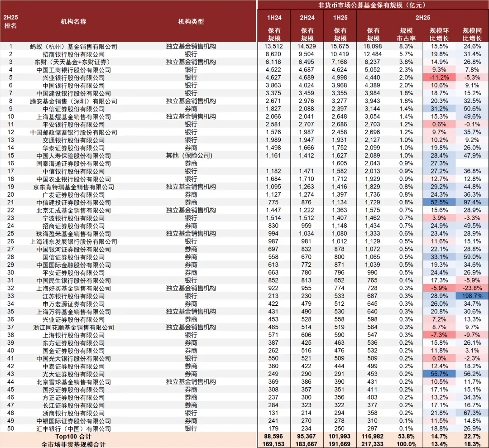
Task: Select 中国工商银行股份有限公司 cell
Action: pos(74,70)
